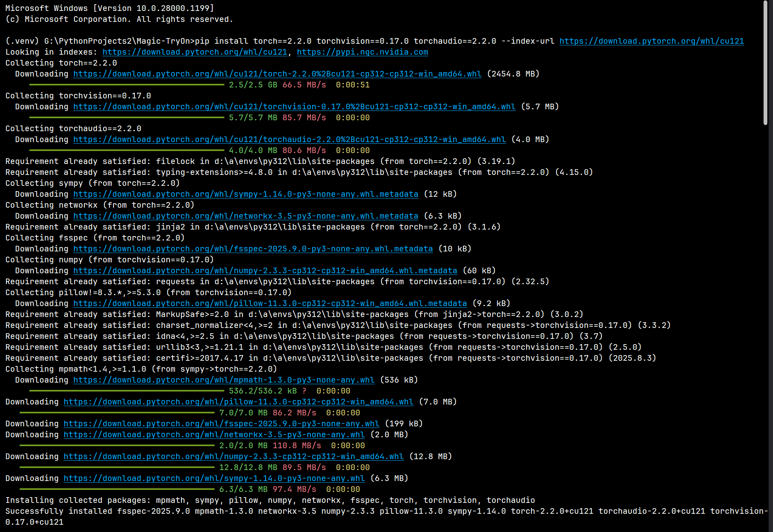The image size is (773, 532).
Task: Click 'Collecting pillow!=8.3.*,>=5.3.0' line
Action: [x=149, y=292]
